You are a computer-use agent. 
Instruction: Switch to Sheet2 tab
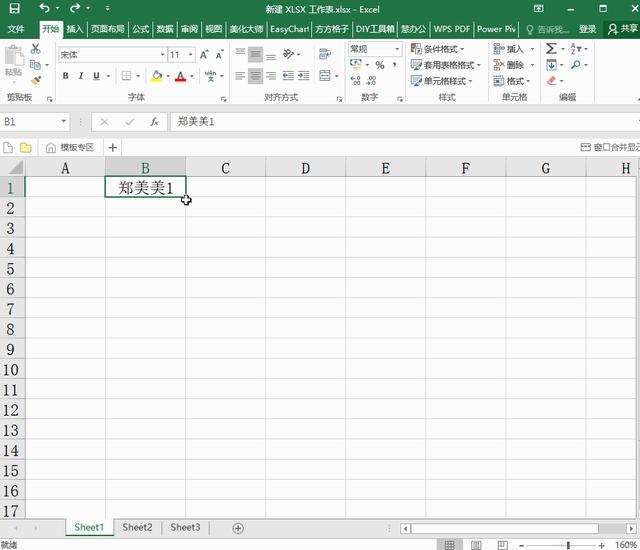137,527
